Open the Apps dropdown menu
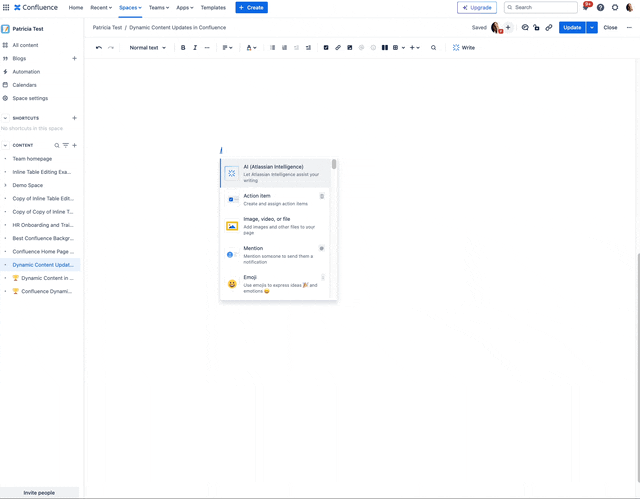The height and width of the screenshot is (499, 640). 184,7
